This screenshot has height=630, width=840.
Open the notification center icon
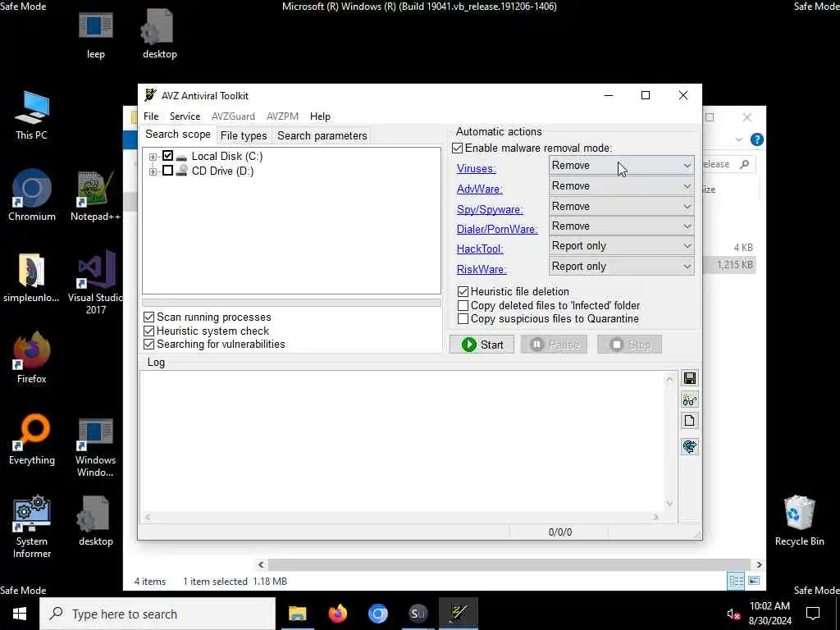tap(813, 614)
